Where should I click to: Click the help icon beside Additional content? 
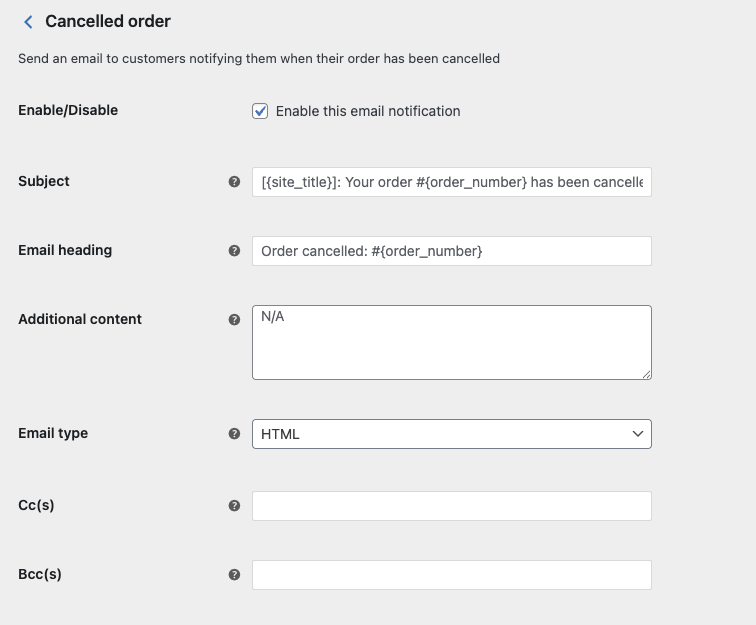pos(234,320)
